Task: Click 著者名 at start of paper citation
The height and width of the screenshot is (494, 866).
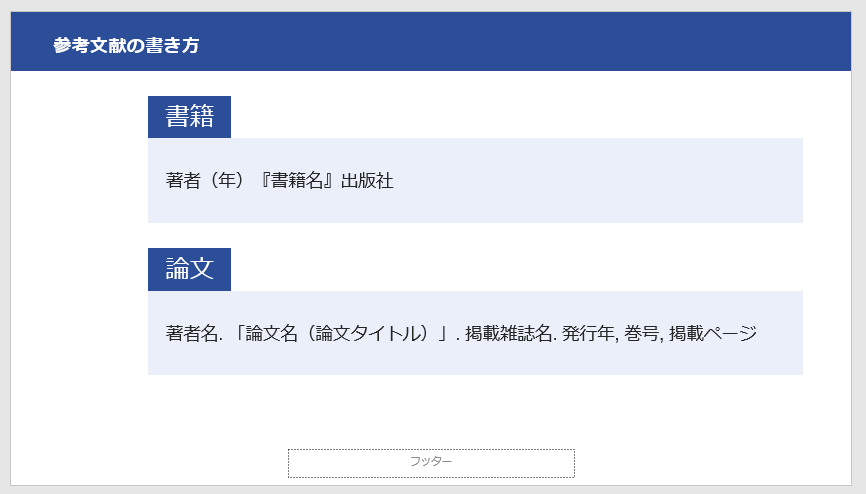Action: pyautogui.click(x=192, y=333)
